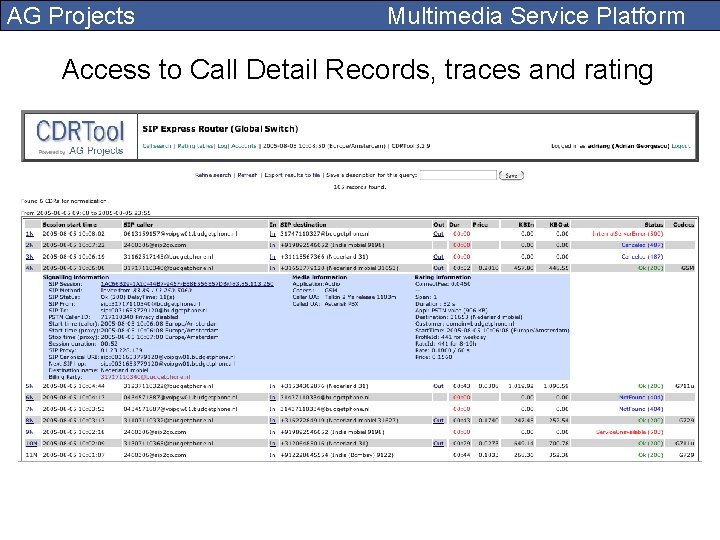
Task: Click the In link of row 8h
Action: tap(272, 420)
